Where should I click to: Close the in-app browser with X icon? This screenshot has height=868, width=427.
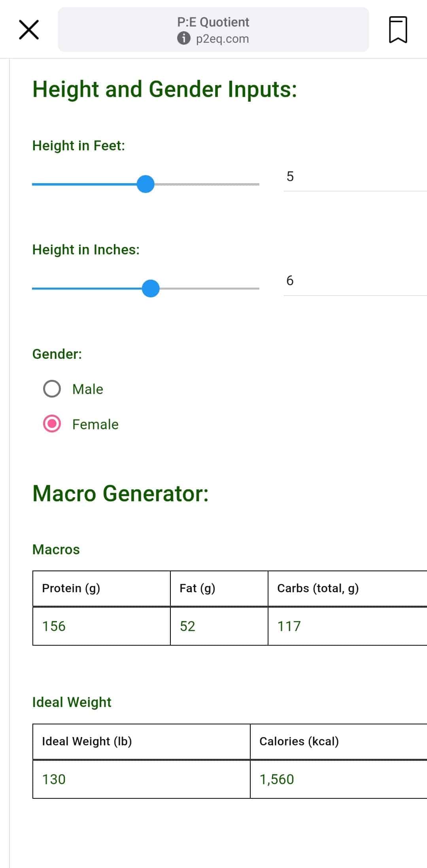pos(29,30)
